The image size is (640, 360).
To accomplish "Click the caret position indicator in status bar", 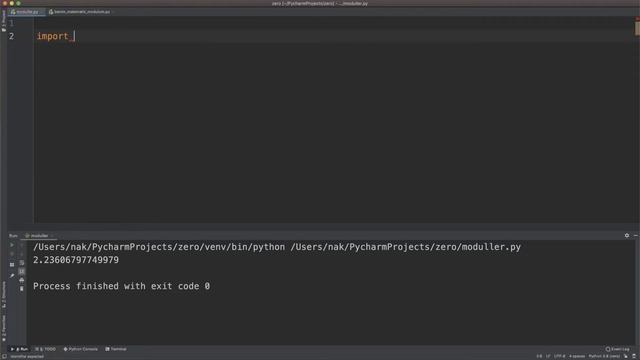I will [x=539, y=356].
